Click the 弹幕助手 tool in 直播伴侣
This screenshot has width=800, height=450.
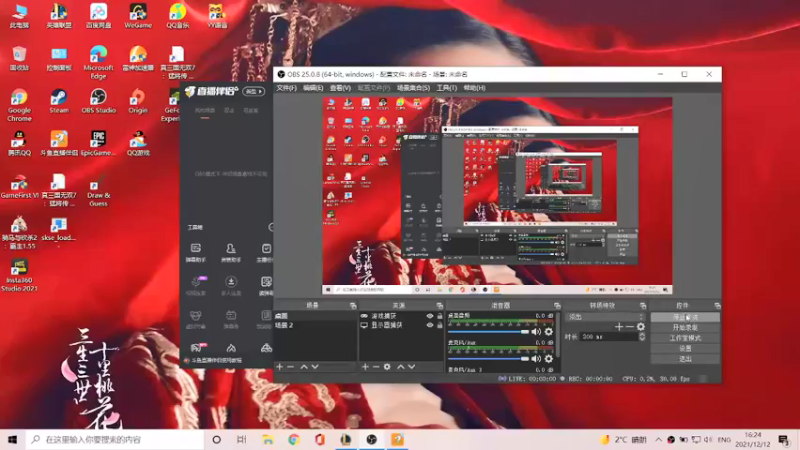[x=195, y=253]
